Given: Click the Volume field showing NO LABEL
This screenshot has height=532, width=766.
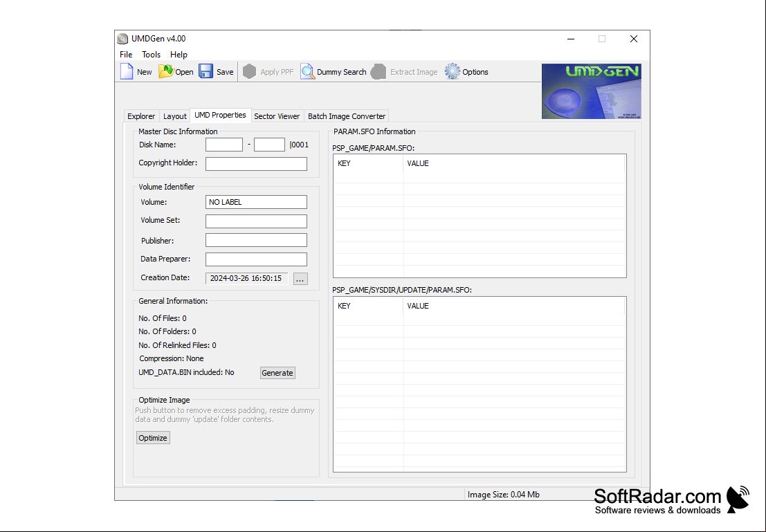Looking at the screenshot, I should tap(256, 202).
